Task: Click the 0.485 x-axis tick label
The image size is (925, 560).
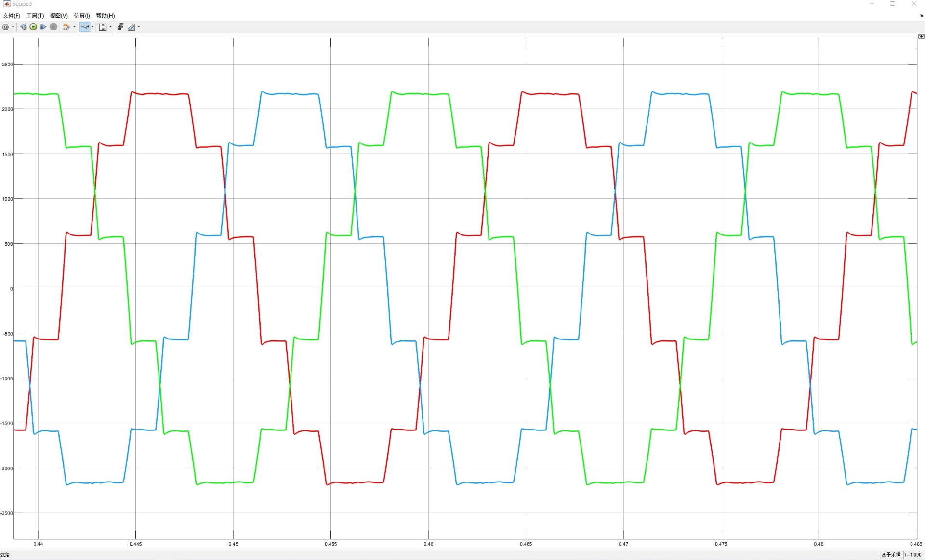Action: coord(916,544)
